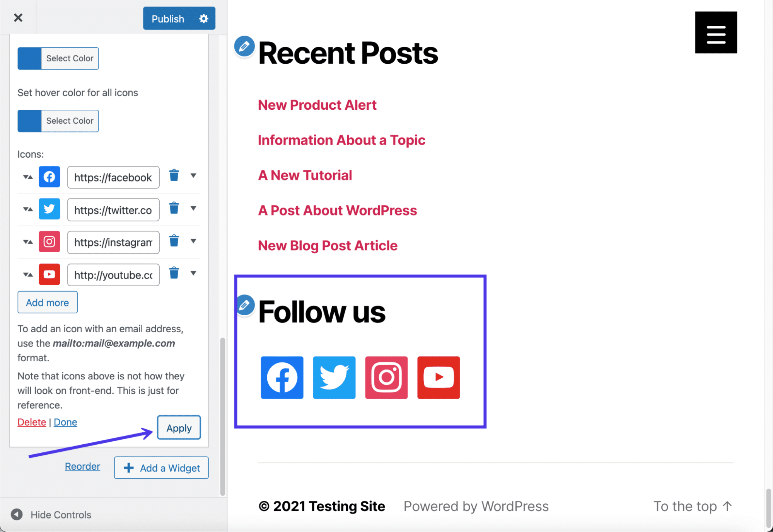Click the Facebook URL input field

(113, 177)
